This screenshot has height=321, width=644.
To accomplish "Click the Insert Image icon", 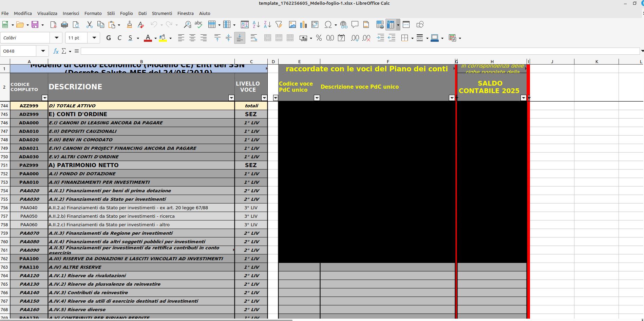I will [292, 24].
